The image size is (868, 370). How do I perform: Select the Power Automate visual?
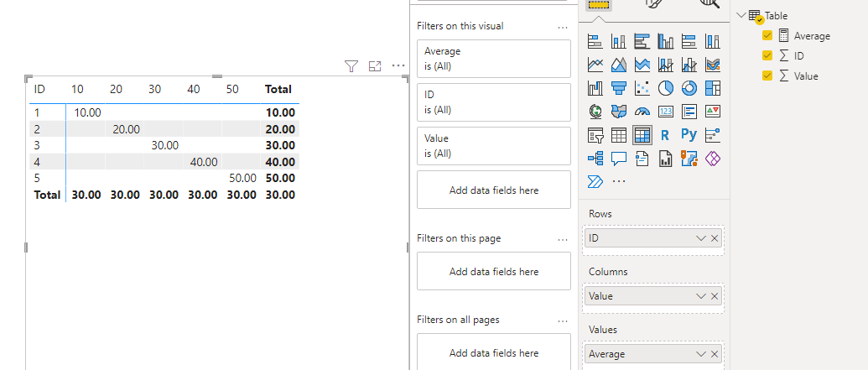pyautogui.click(x=595, y=181)
